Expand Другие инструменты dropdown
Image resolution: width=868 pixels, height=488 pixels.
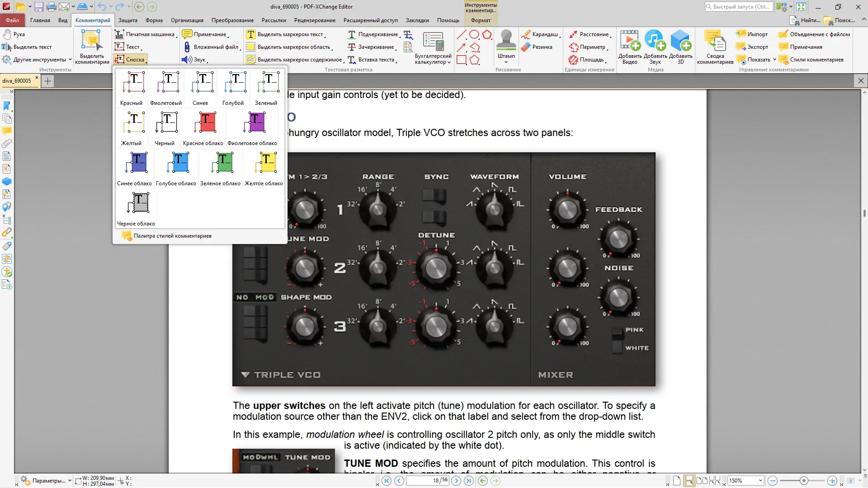click(x=37, y=60)
